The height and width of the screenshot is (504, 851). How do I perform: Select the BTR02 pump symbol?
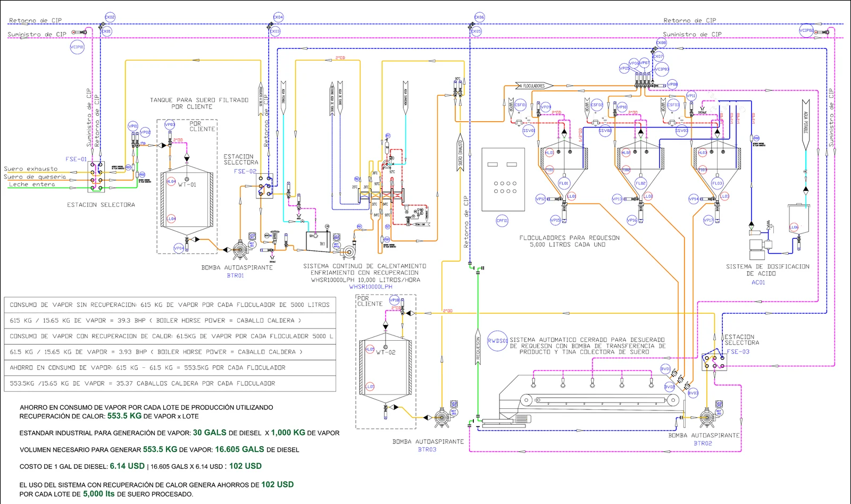pos(706,417)
